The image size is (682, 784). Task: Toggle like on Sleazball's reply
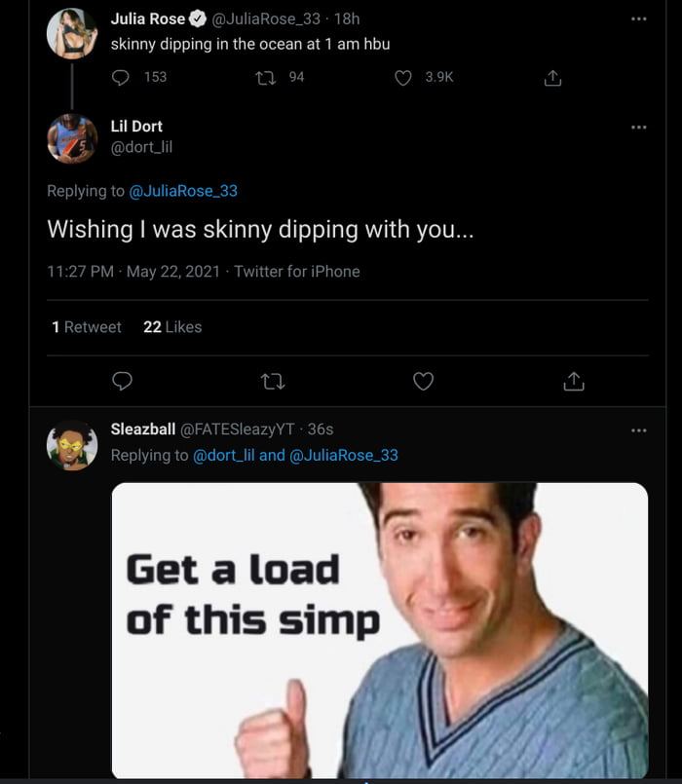coord(423,779)
